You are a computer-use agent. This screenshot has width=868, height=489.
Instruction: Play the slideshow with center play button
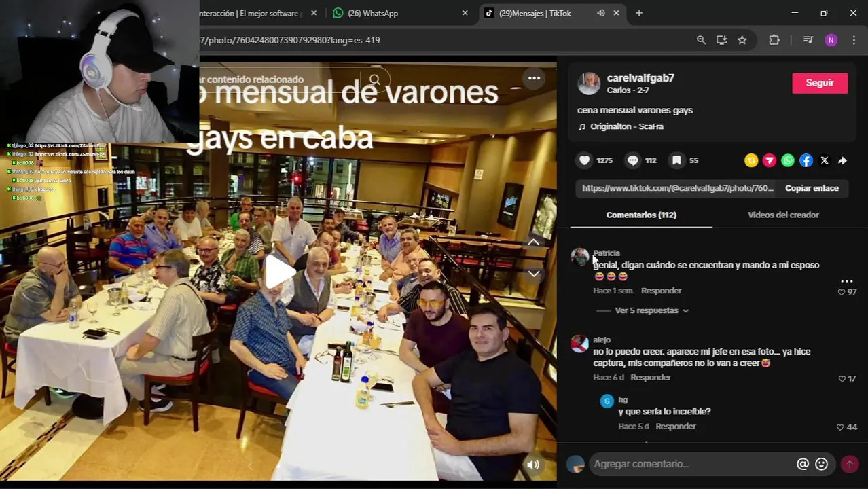coord(280,272)
